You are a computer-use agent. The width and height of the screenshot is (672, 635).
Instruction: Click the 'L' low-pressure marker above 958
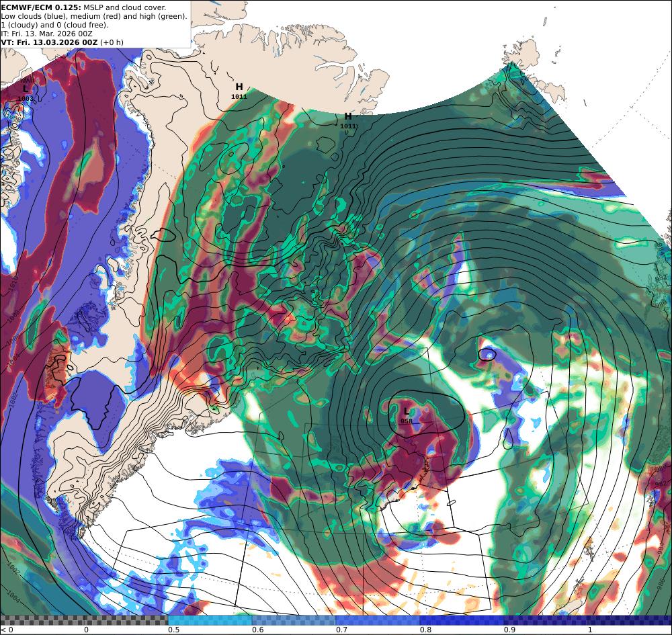tap(407, 412)
